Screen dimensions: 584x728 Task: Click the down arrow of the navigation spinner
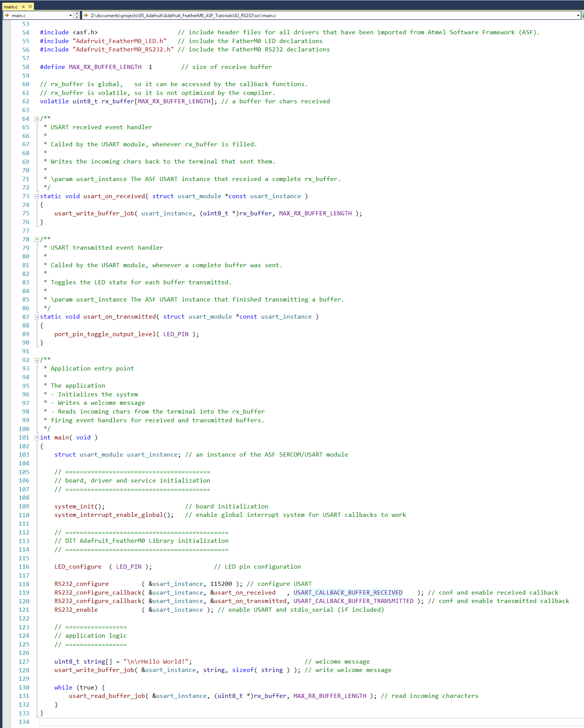click(x=77, y=17)
